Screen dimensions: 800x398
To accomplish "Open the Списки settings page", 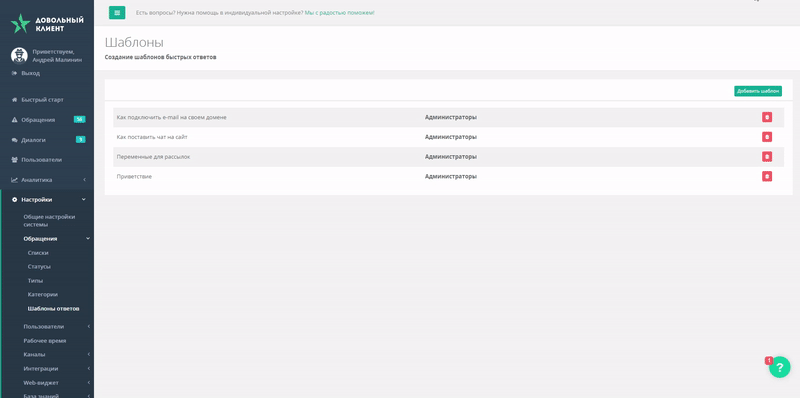I will pyautogui.click(x=38, y=253).
